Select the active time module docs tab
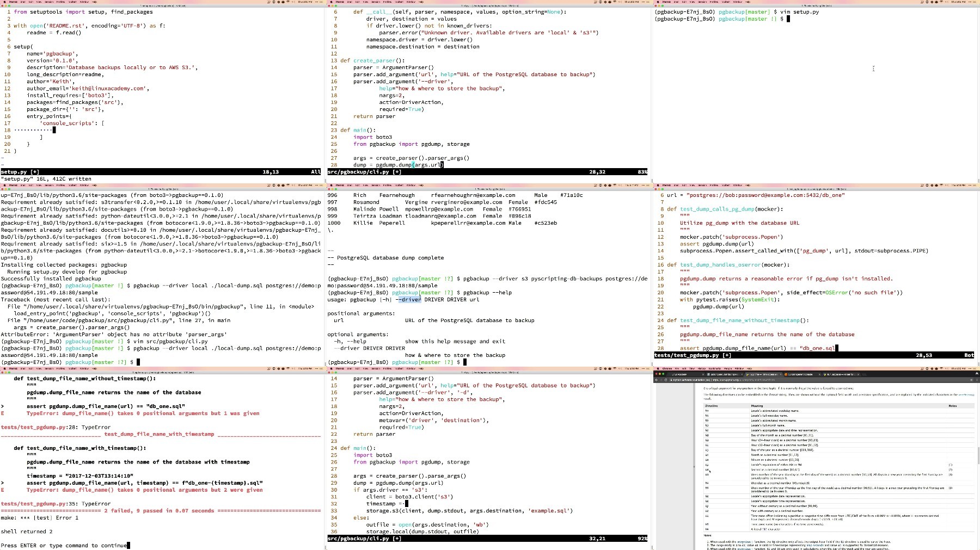Image resolution: width=980 pixels, height=550 pixels. click(x=763, y=374)
